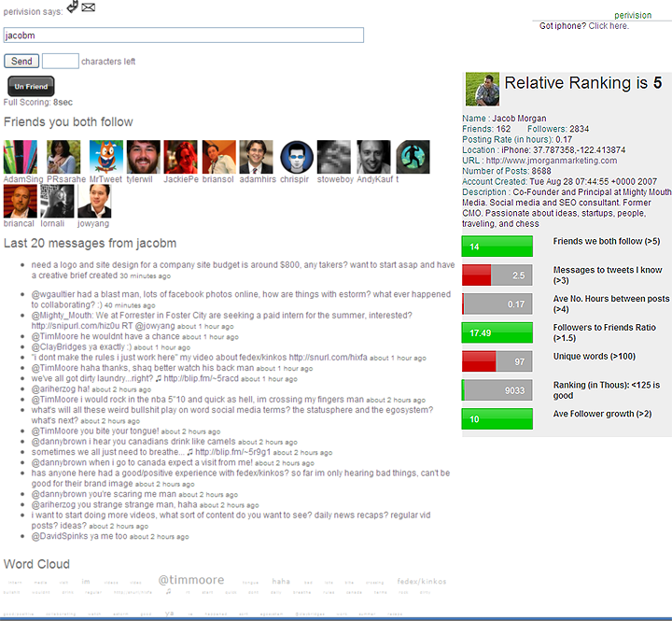Click the Send button

(21, 62)
